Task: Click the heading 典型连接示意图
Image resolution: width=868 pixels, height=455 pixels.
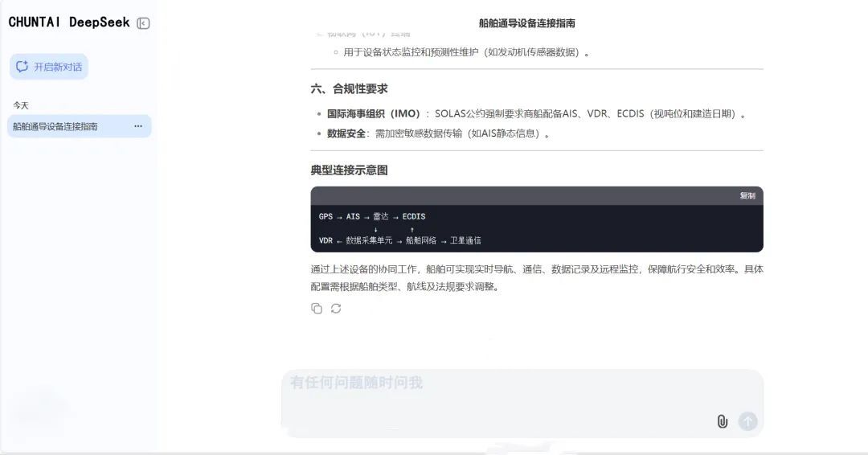Action: point(350,170)
